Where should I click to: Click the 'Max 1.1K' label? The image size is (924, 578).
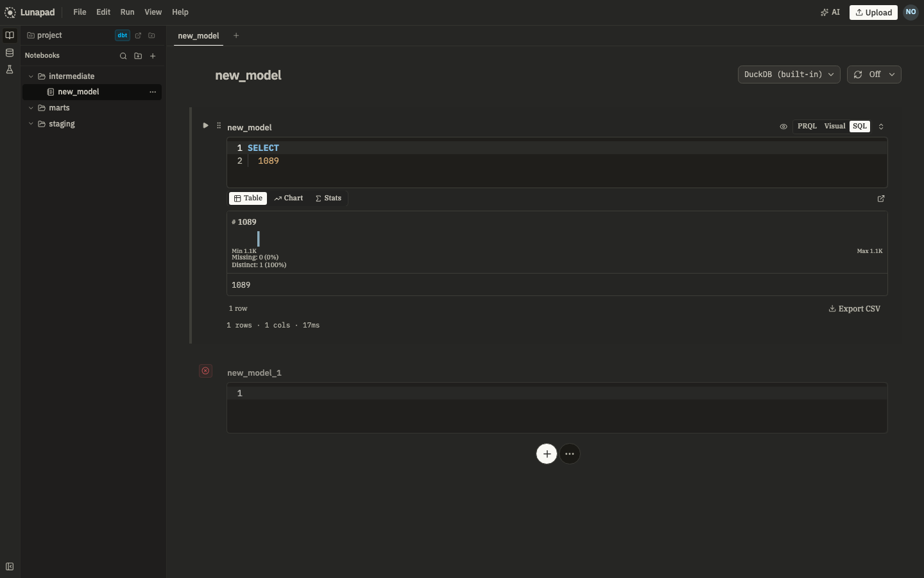pyautogui.click(x=869, y=251)
